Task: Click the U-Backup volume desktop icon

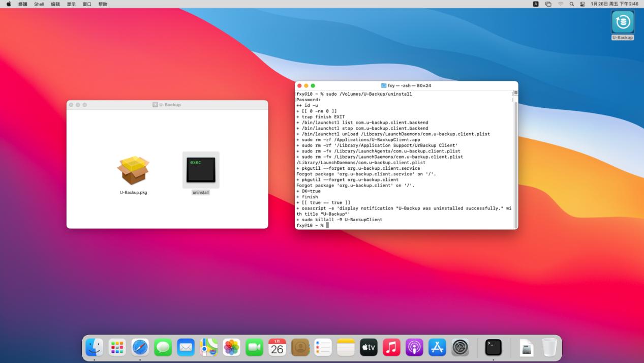Action: pos(622,22)
